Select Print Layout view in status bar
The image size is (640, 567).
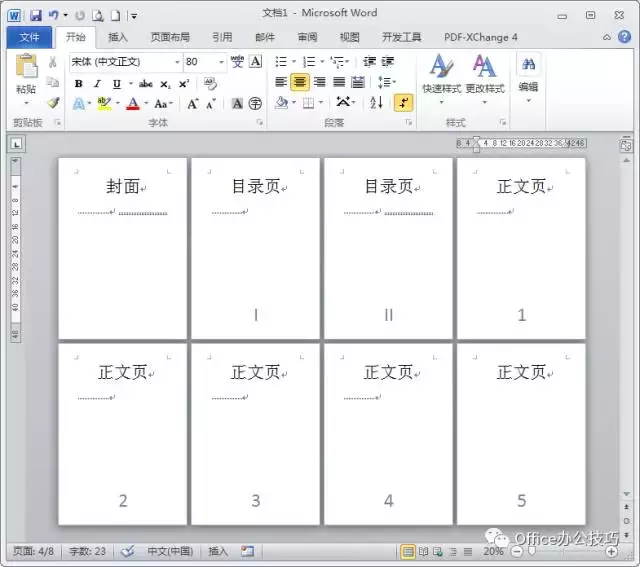pos(407,552)
